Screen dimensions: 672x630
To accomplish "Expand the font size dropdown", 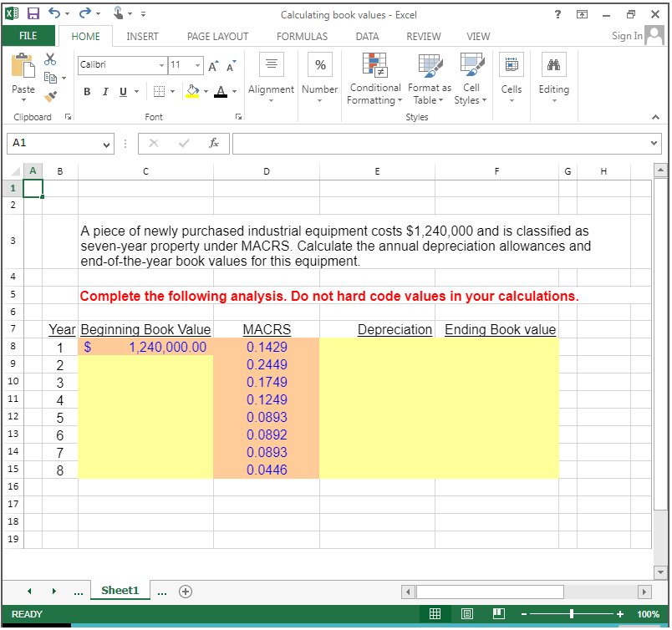I will [197, 65].
